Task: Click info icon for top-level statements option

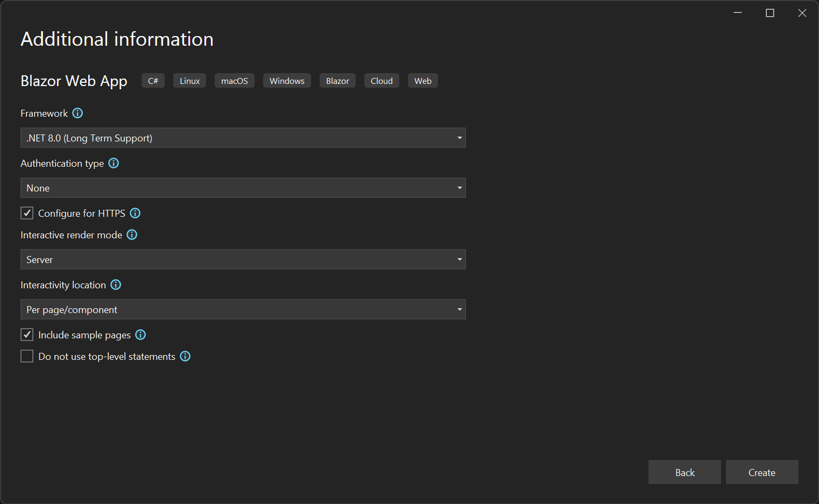Action: pyautogui.click(x=185, y=356)
